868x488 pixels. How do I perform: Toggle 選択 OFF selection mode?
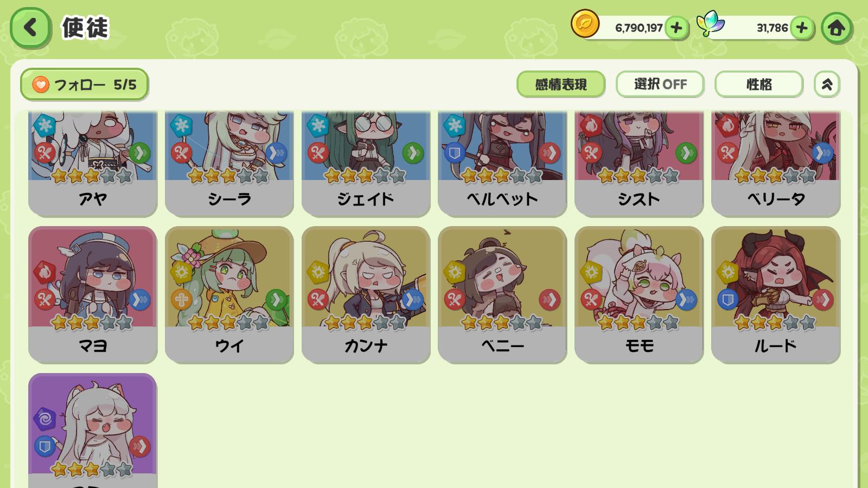tap(660, 84)
